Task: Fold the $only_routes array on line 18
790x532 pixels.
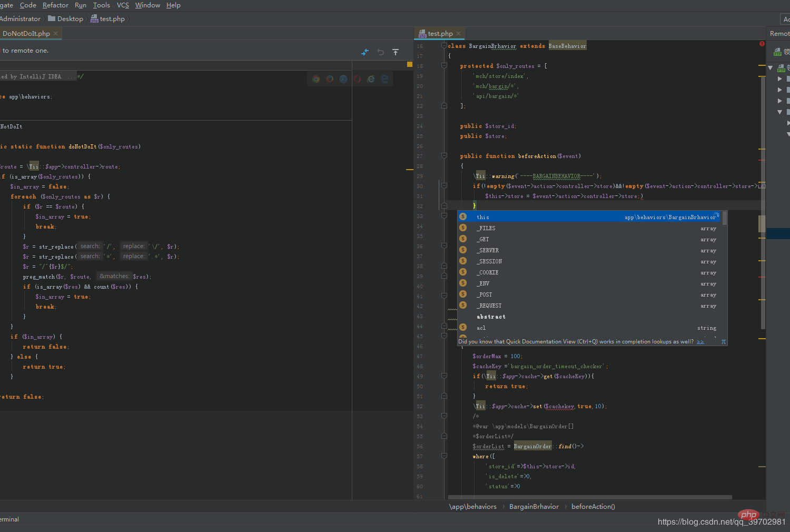Action: [444, 66]
